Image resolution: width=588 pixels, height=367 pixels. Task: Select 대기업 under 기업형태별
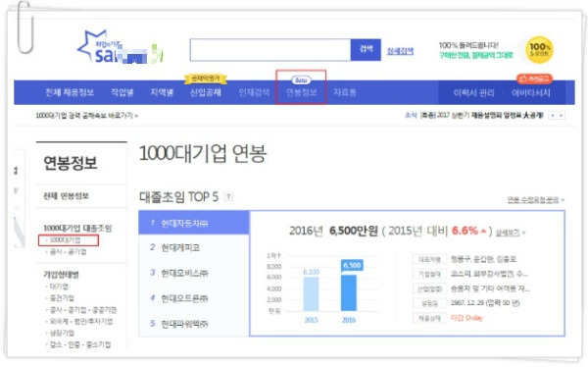click(59, 287)
